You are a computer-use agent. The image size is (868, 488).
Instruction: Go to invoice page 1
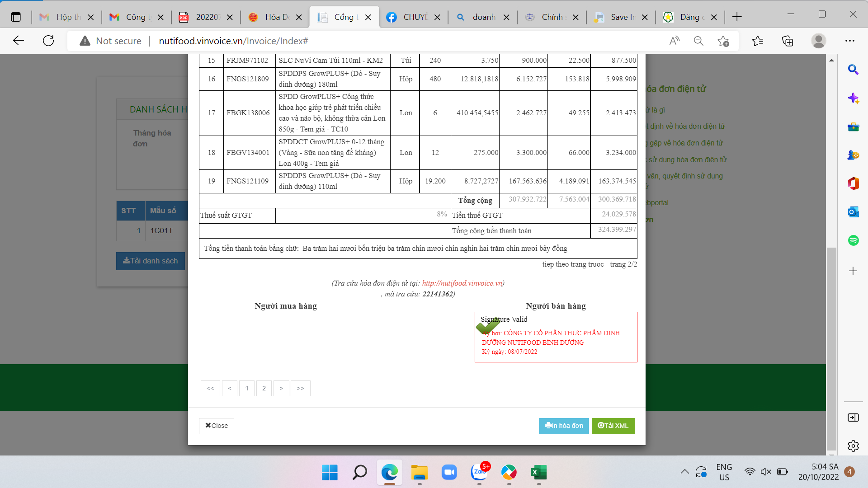pyautogui.click(x=247, y=388)
